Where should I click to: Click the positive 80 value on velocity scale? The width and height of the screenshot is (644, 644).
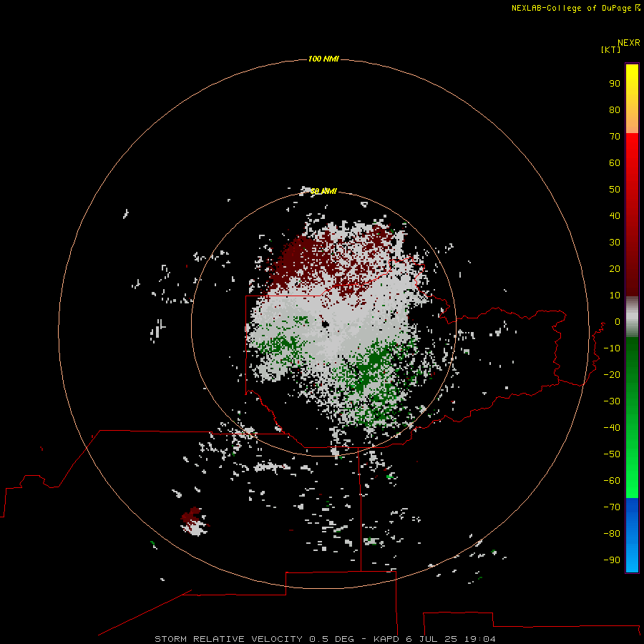[x=615, y=109]
